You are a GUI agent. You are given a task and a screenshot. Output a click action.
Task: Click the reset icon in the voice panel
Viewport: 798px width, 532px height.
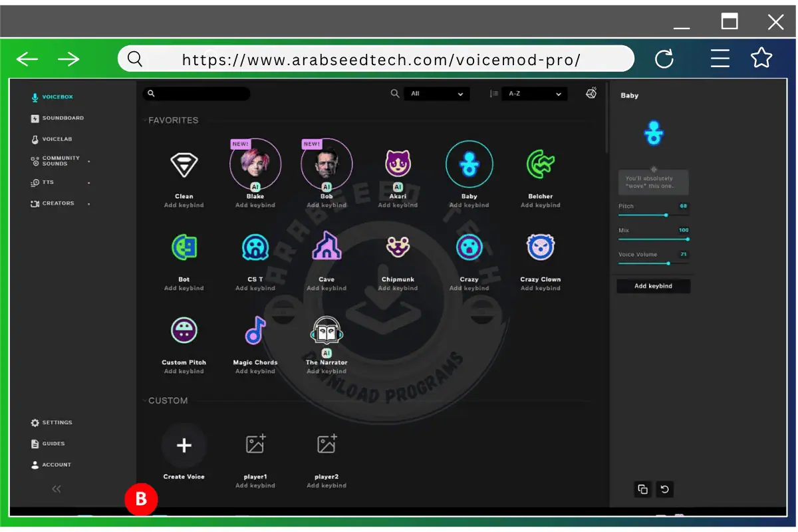click(664, 489)
